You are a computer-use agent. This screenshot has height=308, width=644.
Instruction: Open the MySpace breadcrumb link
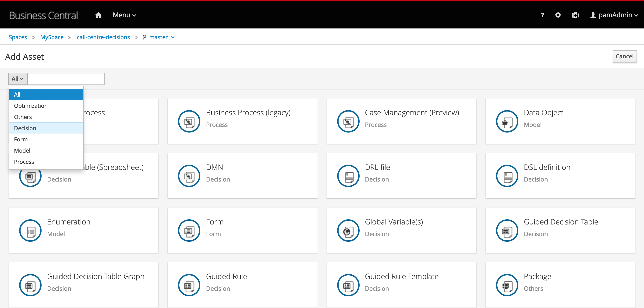point(52,37)
